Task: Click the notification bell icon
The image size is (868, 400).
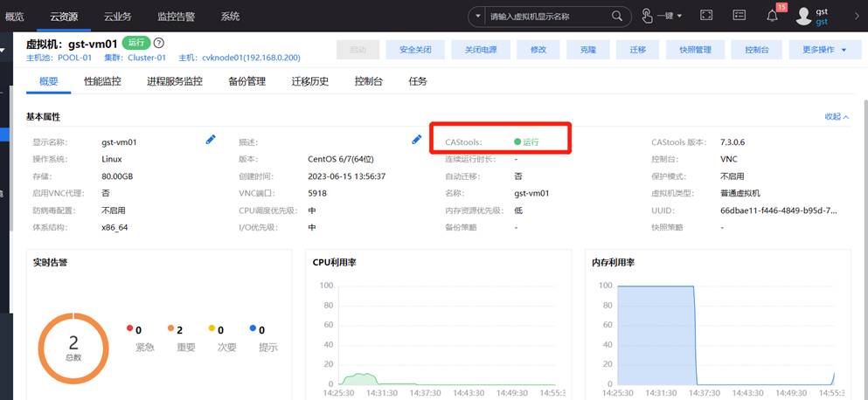Action: tap(772, 16)
